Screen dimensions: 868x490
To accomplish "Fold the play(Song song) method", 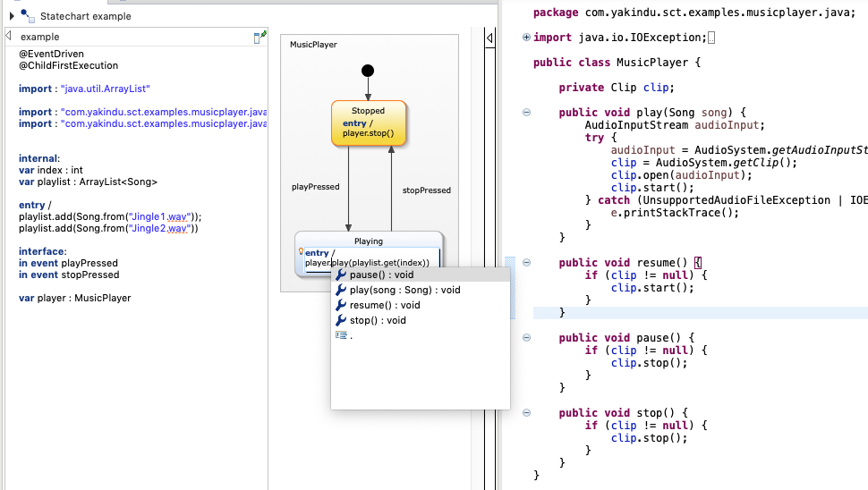I will [x=526, y=113].
